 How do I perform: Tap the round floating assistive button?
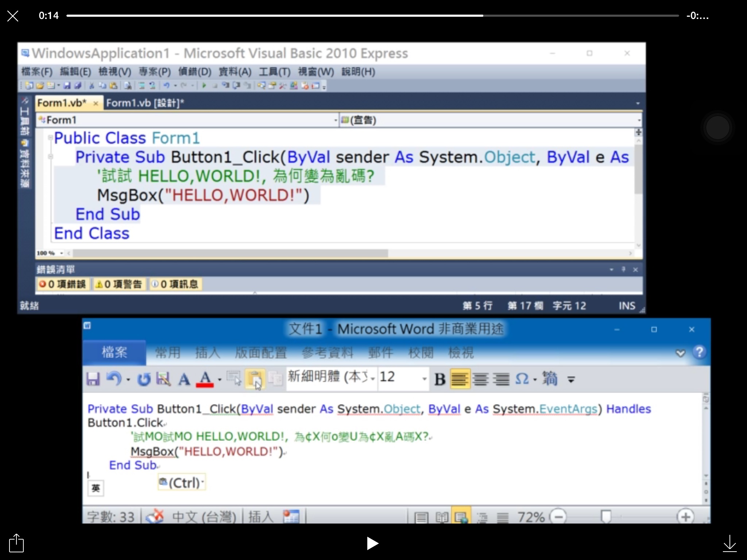717,128
